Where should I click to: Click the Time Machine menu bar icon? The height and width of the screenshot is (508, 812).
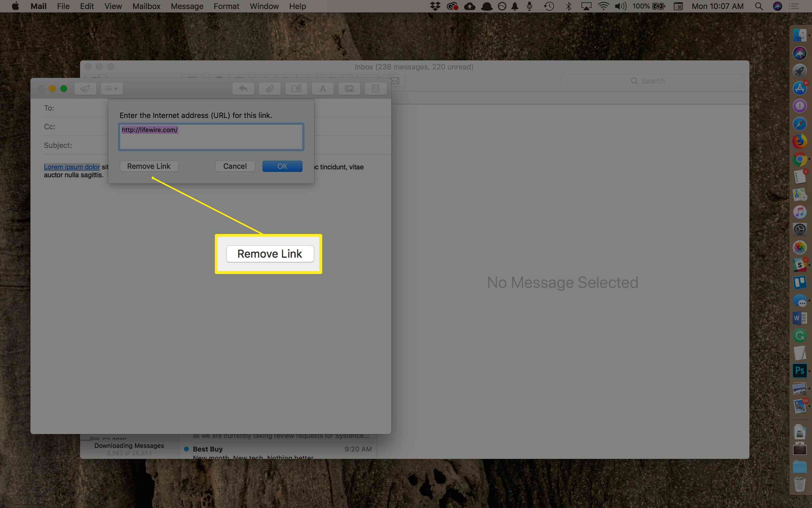click(x=549, y=6)
